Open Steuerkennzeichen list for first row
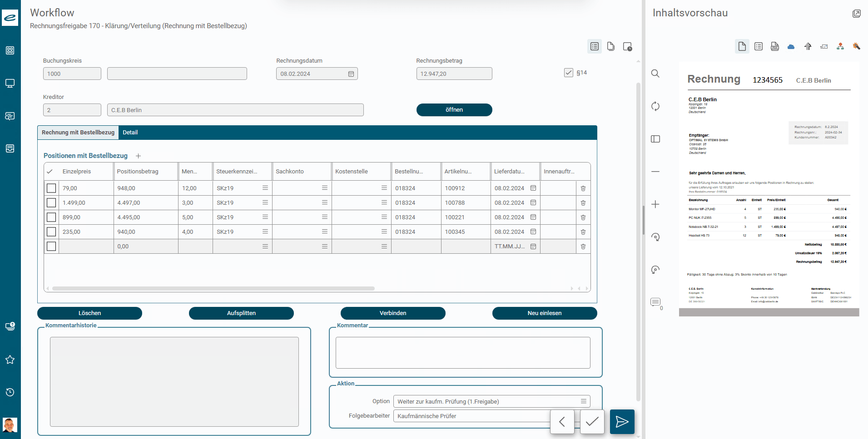 tap(265, 188)
